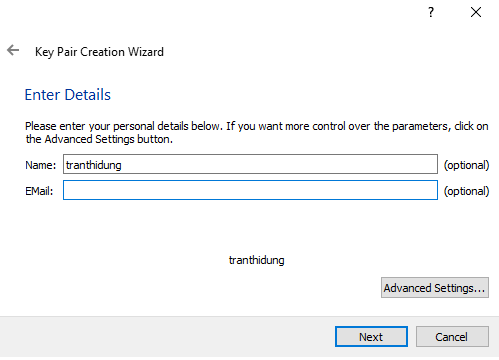The height and width of the screenshot is (360, 499).
Task: Click the gray footer area left of Next
Action: (x=167, y=337)
